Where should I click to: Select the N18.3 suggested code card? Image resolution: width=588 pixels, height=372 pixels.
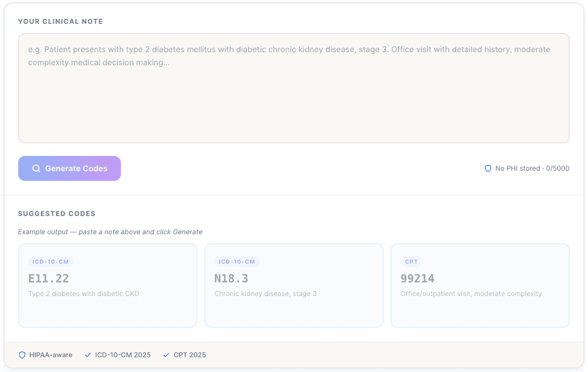click(x=293, y=285)
